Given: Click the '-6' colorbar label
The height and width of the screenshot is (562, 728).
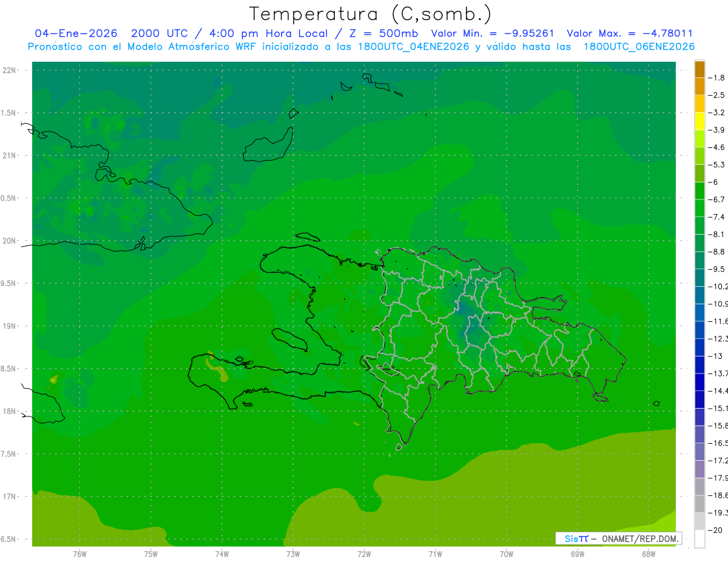Looking at the screenshot, I should click(x=713, y=182).
